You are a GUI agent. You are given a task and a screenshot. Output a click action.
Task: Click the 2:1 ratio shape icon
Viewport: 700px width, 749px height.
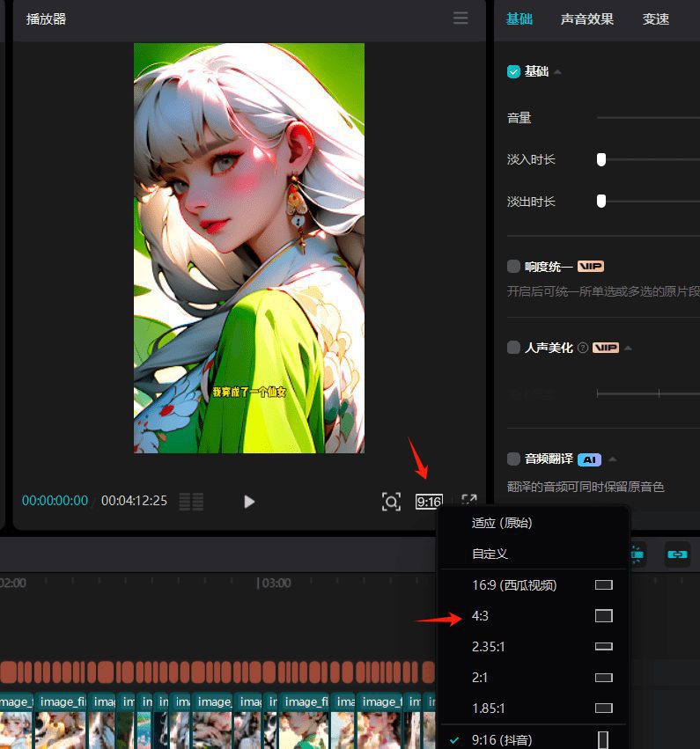click(x=603, y=678)
